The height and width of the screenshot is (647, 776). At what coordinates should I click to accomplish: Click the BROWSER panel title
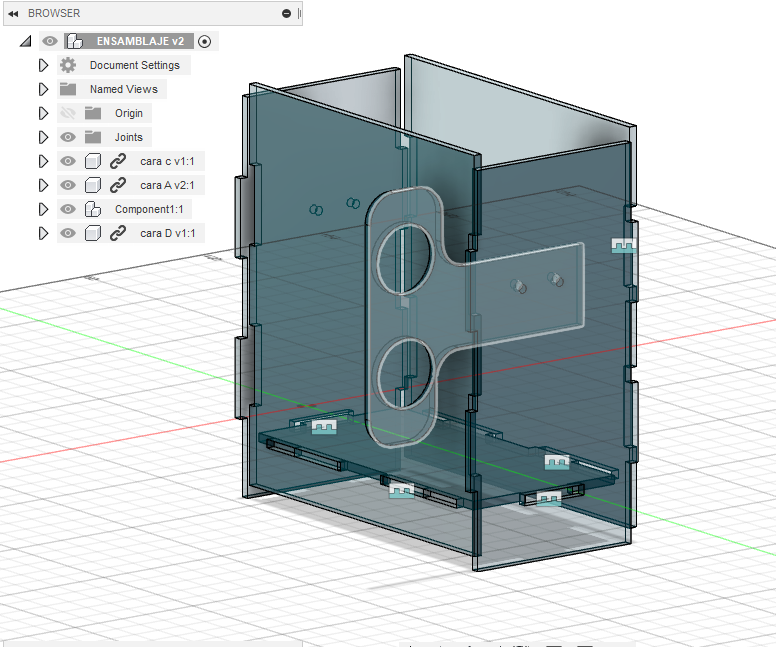(54, 13)
